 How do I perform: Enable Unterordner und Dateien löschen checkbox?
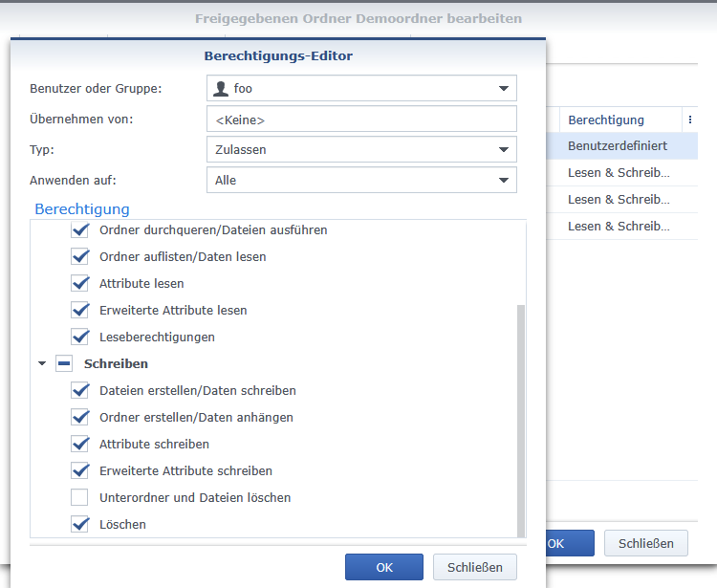(79, 498)
